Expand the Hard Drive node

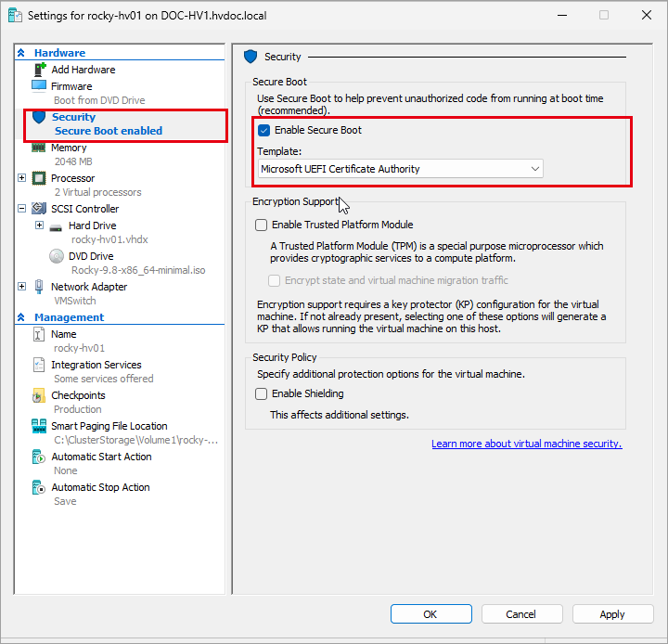point(39,225)
